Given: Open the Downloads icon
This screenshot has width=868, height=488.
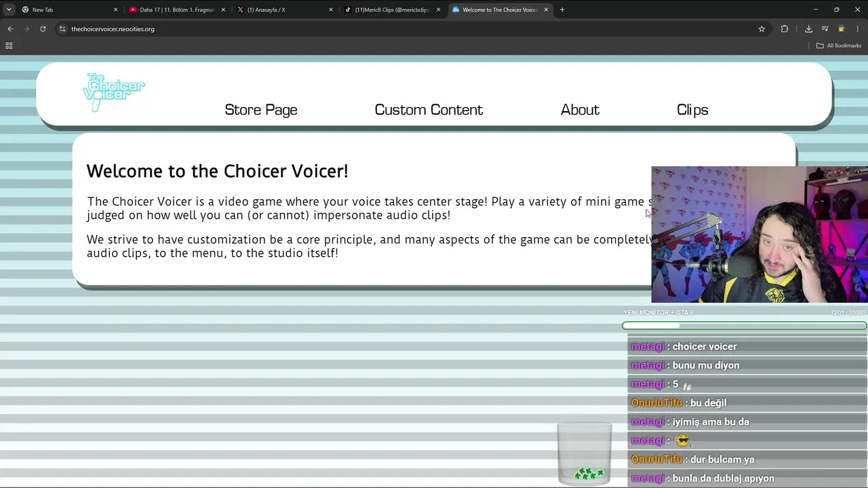Looking at the screenshot, I should click(808, 28).
